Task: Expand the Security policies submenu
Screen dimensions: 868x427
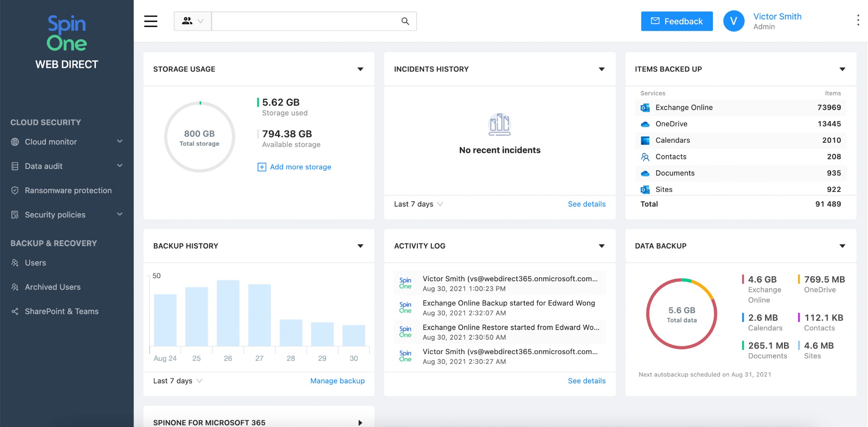Action: 120,214
